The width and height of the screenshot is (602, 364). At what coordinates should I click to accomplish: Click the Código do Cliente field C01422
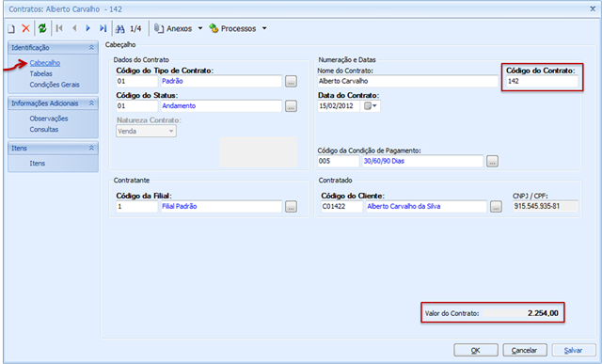341,207
